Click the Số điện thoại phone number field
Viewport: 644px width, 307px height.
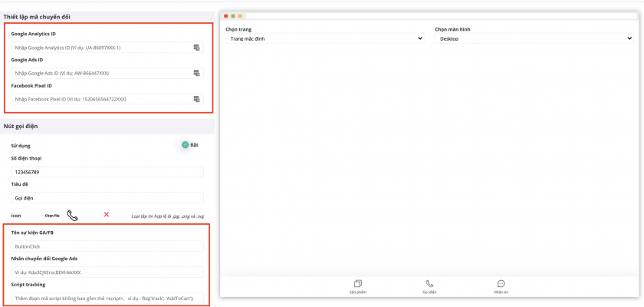pos(107,172)
